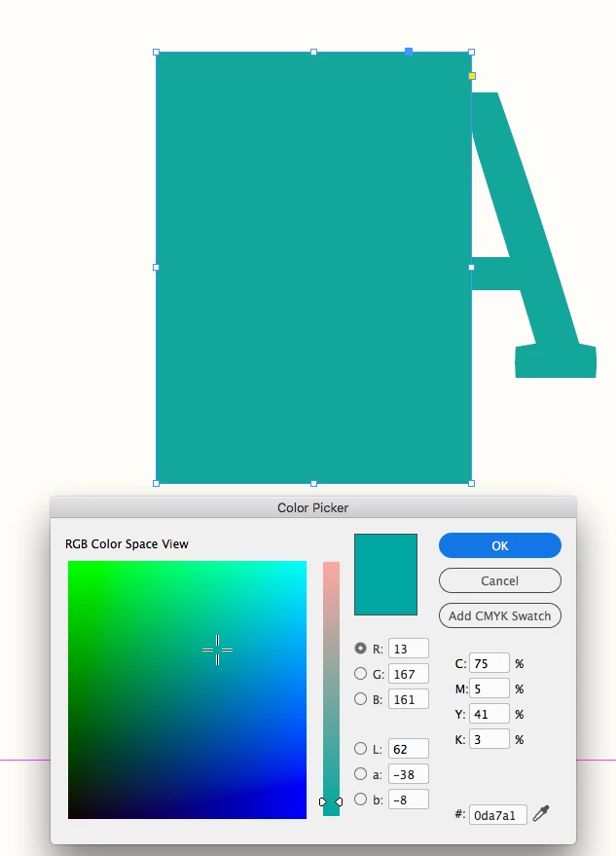Pick a color with the eyedropper icon
Viewport: 616px width, 856px height.
click(541, 813)
